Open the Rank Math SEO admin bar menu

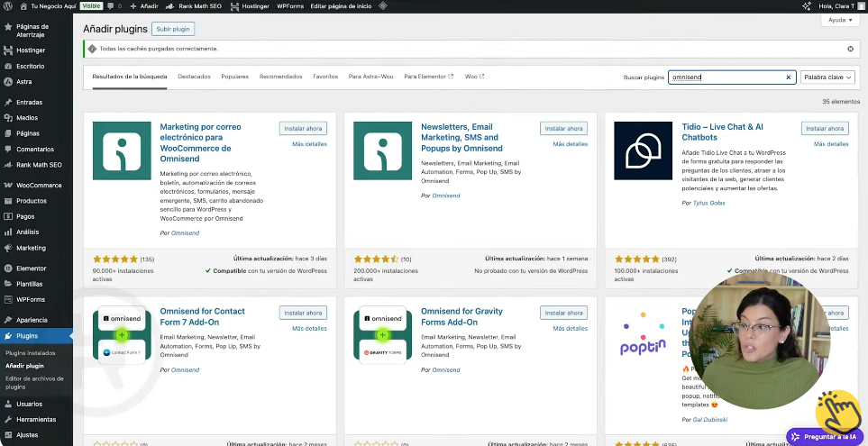[x=194, y=6]
